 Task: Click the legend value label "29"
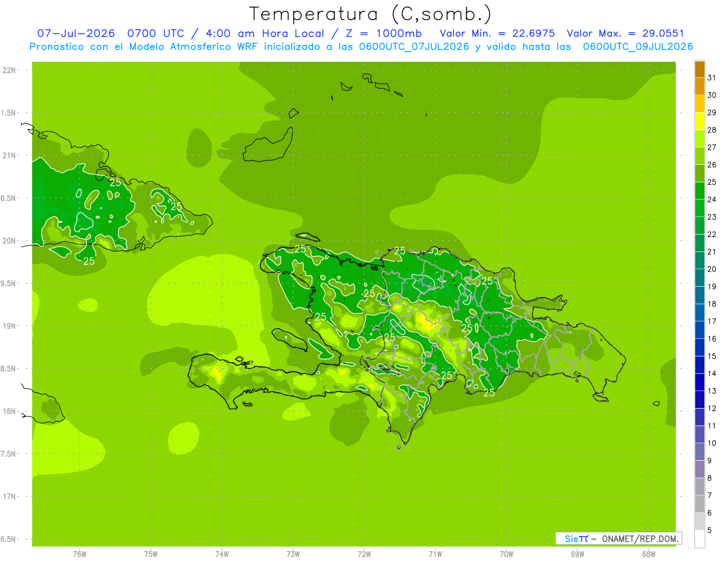point(712,112)
